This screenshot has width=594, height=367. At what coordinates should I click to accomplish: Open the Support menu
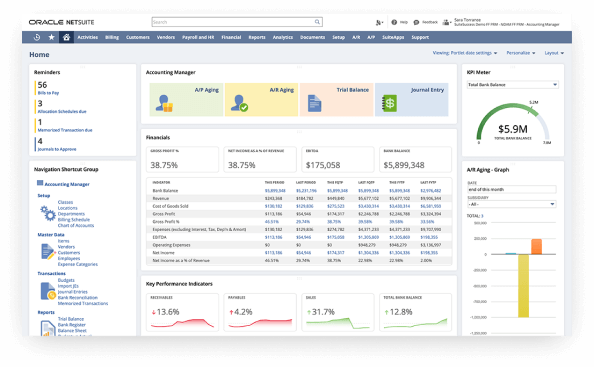point(420,37)
